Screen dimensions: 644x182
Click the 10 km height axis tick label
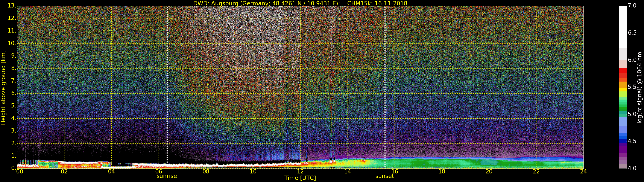[12, 43]
